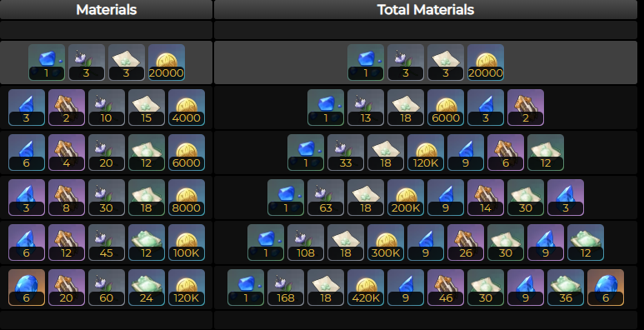This screenshot has width=644, height=330.
Task: Select the flower icon showing 168
Action: tap(286, 287)
